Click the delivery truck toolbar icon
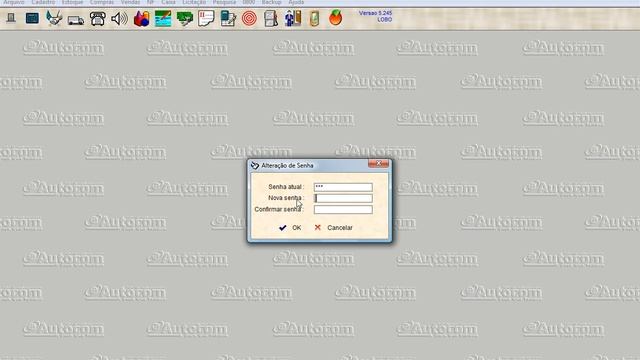The height and width of the screenshot is (360, 640). click(76, 20)
